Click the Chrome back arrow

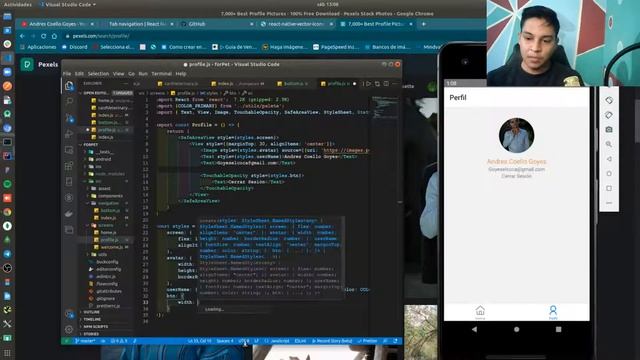tap(22, 36)
